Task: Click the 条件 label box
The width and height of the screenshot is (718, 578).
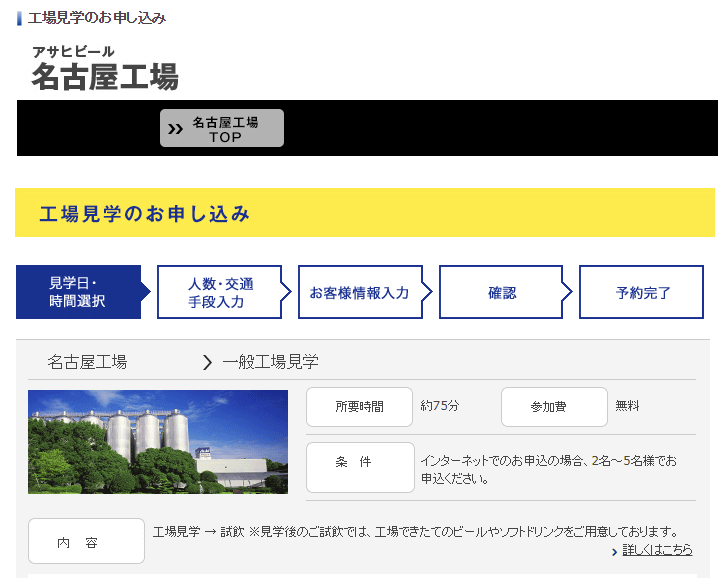Action: (360, 467)
